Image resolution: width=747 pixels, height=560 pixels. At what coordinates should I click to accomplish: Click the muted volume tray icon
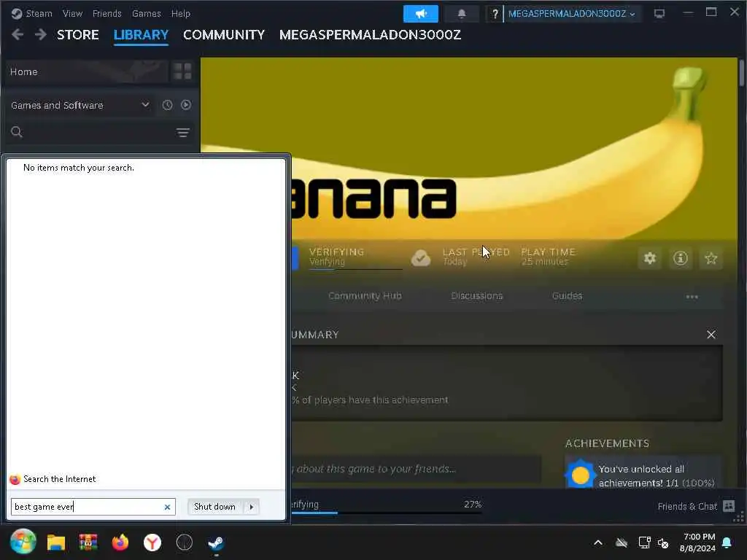(x=663, y=542)
